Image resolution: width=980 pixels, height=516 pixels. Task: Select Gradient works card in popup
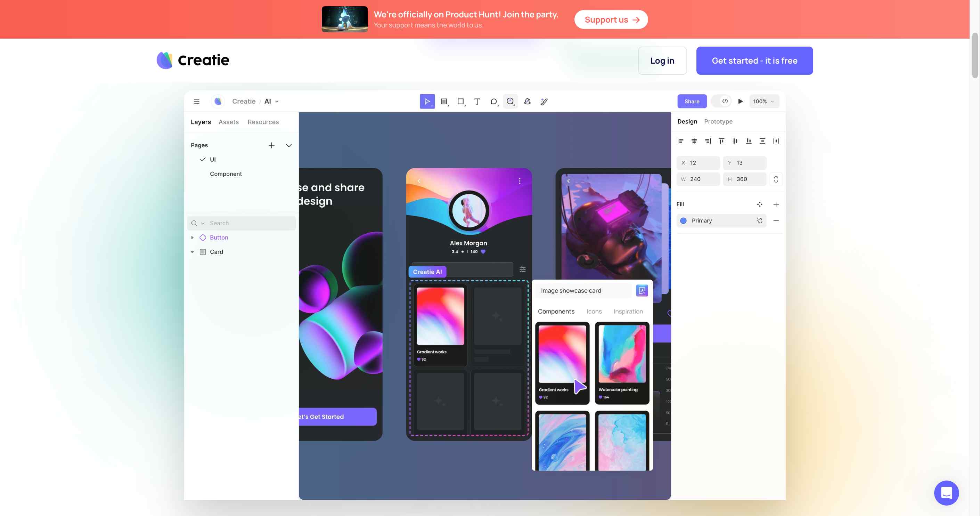(x=562, y=363)
